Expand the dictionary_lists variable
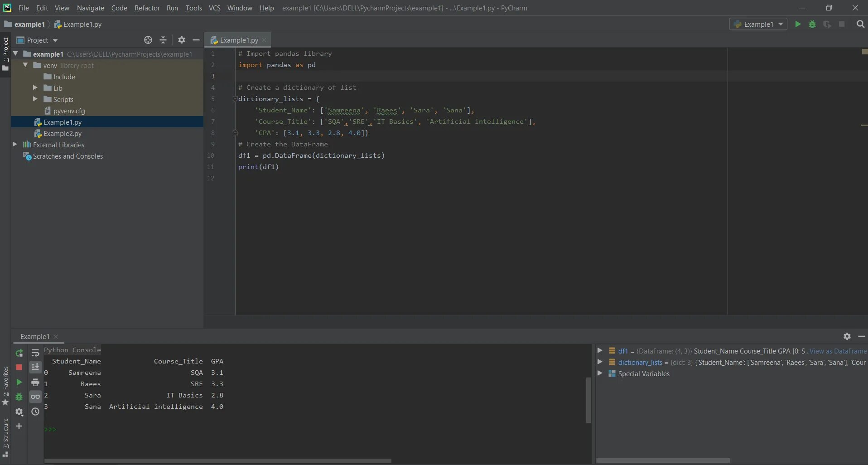Image resolution: width=868 pixels, height=465 pixels. (x=600, y=362)
